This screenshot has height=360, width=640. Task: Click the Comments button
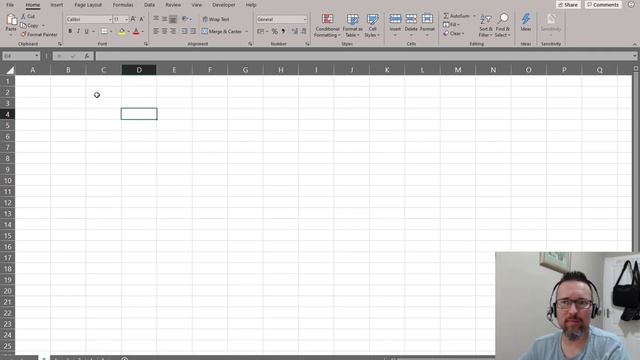[x=603, y=4]
